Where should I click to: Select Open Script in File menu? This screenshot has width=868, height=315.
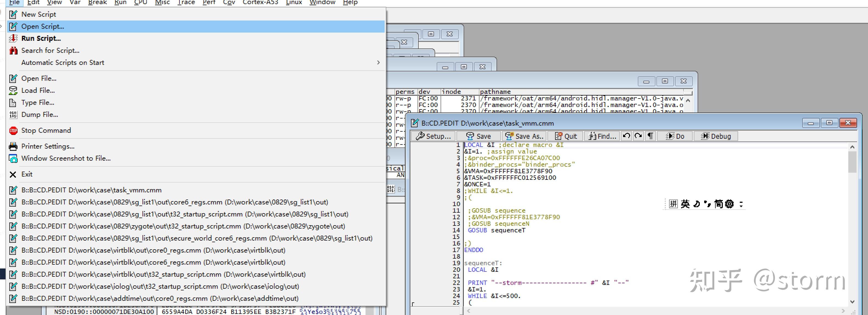click(43, 26)
